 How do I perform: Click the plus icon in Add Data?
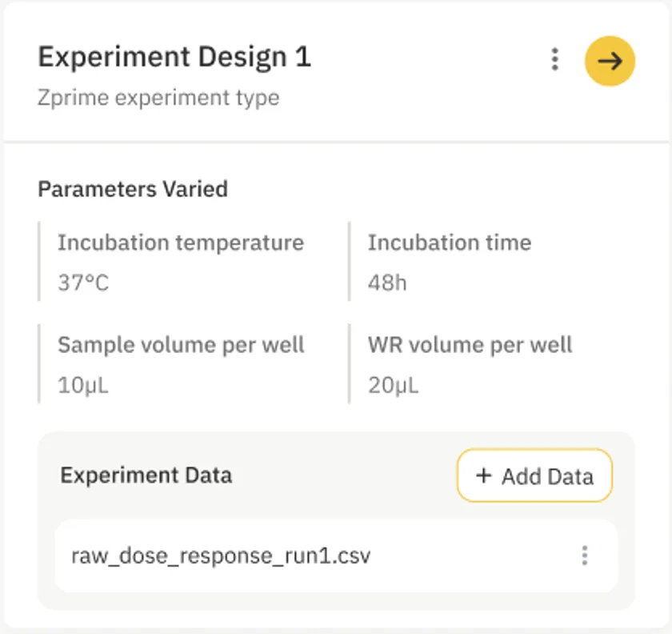[x=484, y=475]
